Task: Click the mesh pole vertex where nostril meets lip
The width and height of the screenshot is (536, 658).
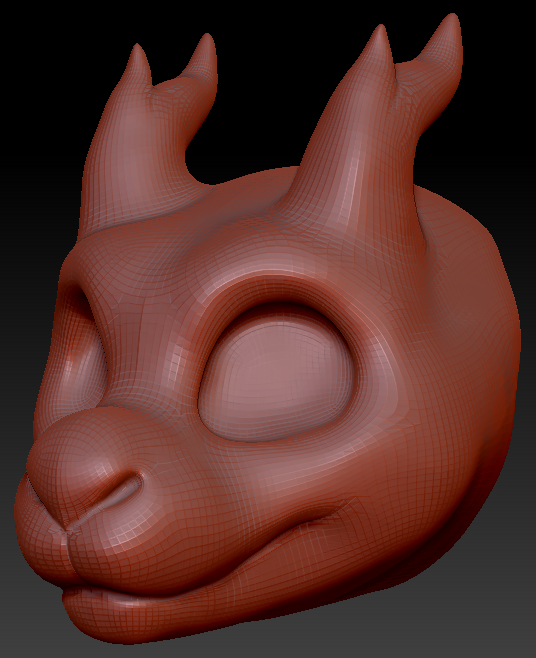Action: pos(65,532)
